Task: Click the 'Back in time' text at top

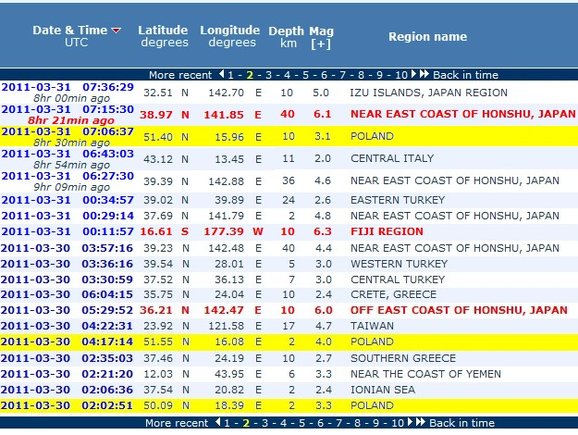Action: [466, 75]
